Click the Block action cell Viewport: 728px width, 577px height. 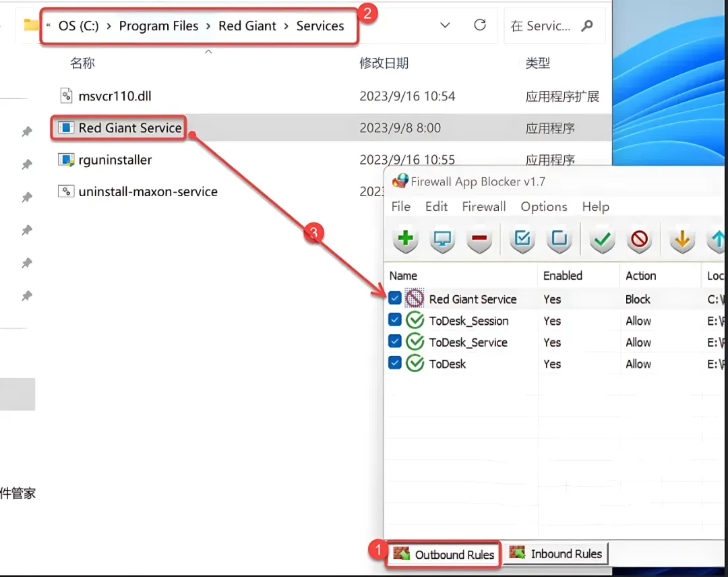click(638, 299)
